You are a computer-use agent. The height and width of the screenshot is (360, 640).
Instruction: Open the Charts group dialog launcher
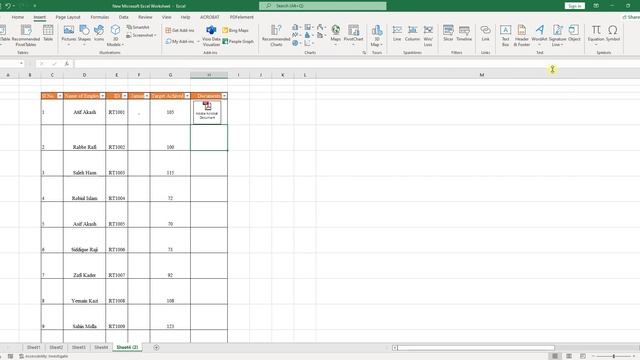click(x=364, y=53)
